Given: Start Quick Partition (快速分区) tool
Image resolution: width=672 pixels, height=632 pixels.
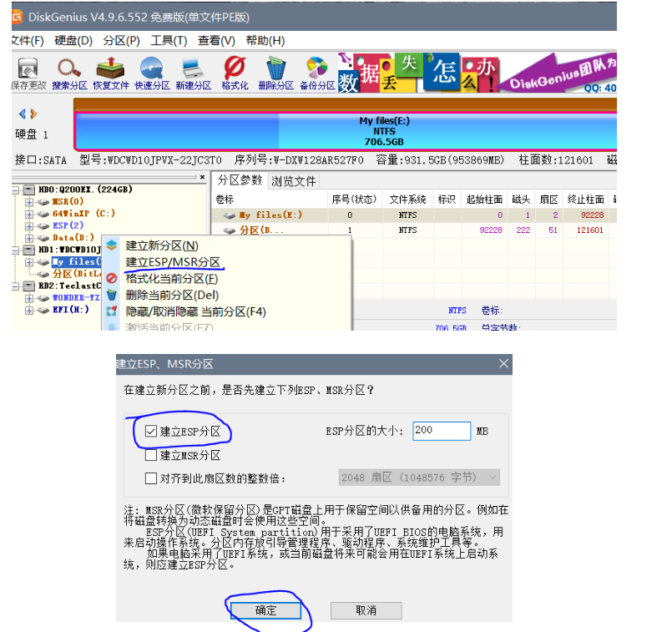Looking at the screenshot, I should pos(152,73).
